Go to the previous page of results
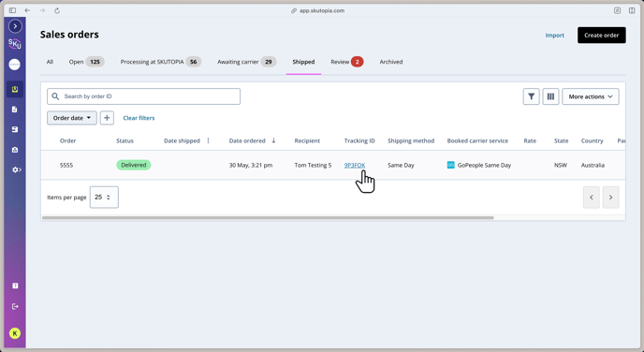This screenshot has height=352, width=644. [x=592, y=198]
